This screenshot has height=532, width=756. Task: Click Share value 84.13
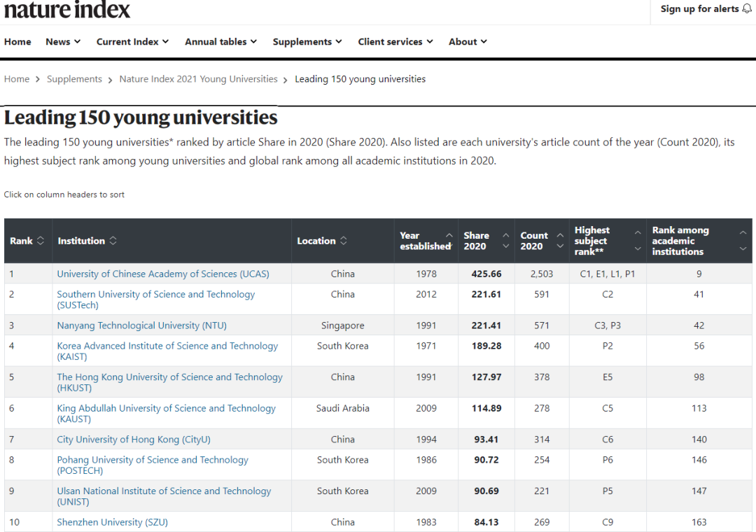coord(486,522)
